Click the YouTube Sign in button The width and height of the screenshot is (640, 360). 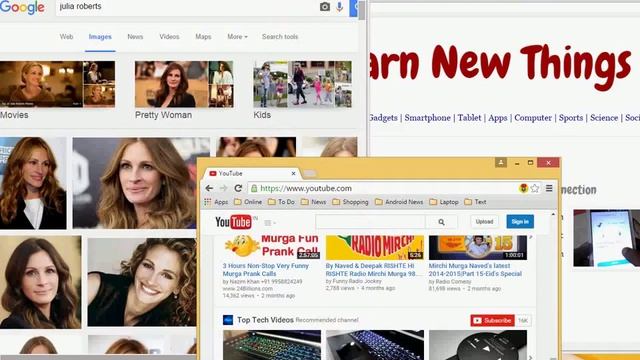tap(520, 222)
